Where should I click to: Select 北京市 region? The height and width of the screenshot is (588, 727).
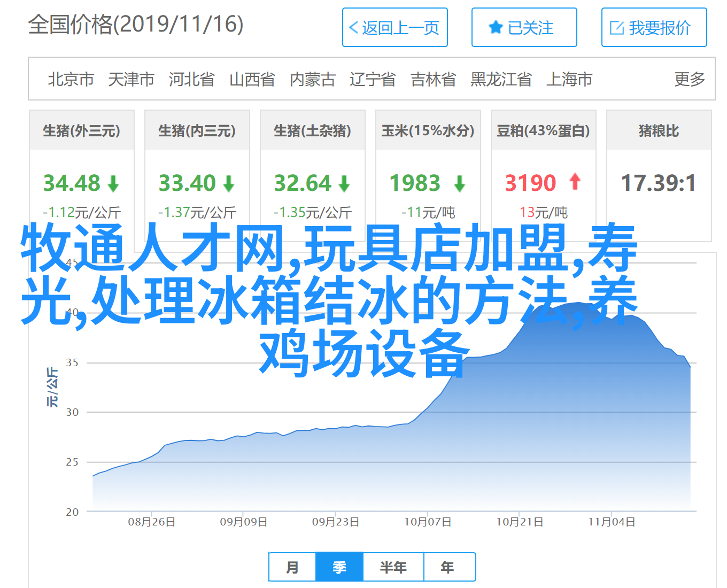(x=71, y=79)
